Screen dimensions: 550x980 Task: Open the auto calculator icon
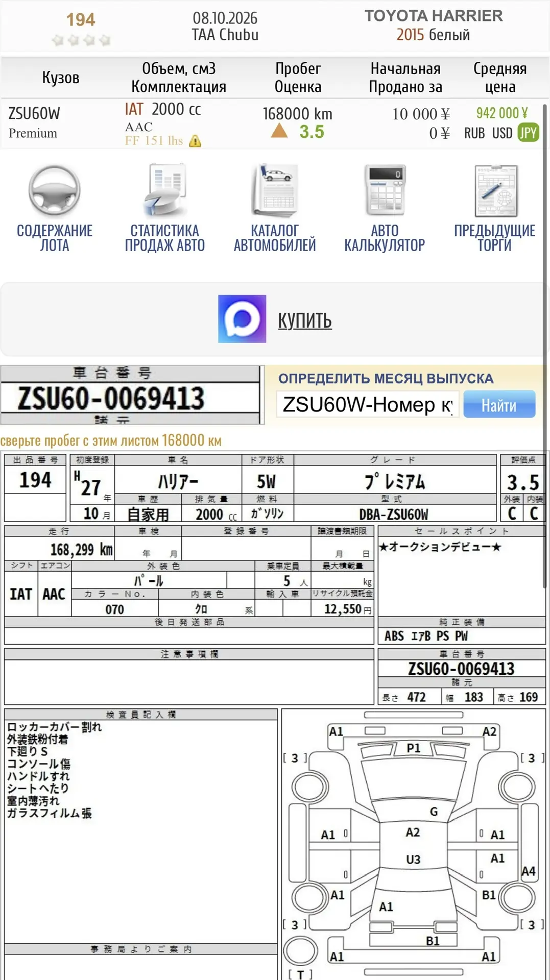(385, 190)
